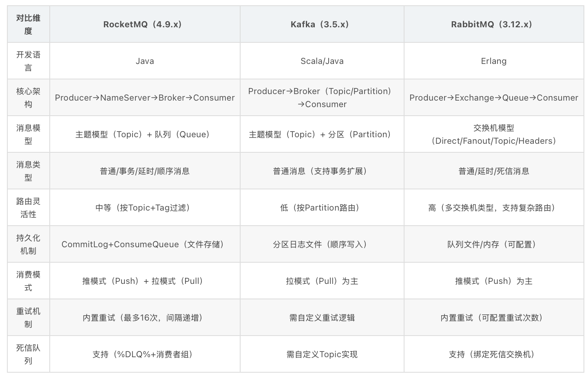This screenshot has width=588, height=391.
Task: Click the Java cell
Action: click(x=145, y=61)
